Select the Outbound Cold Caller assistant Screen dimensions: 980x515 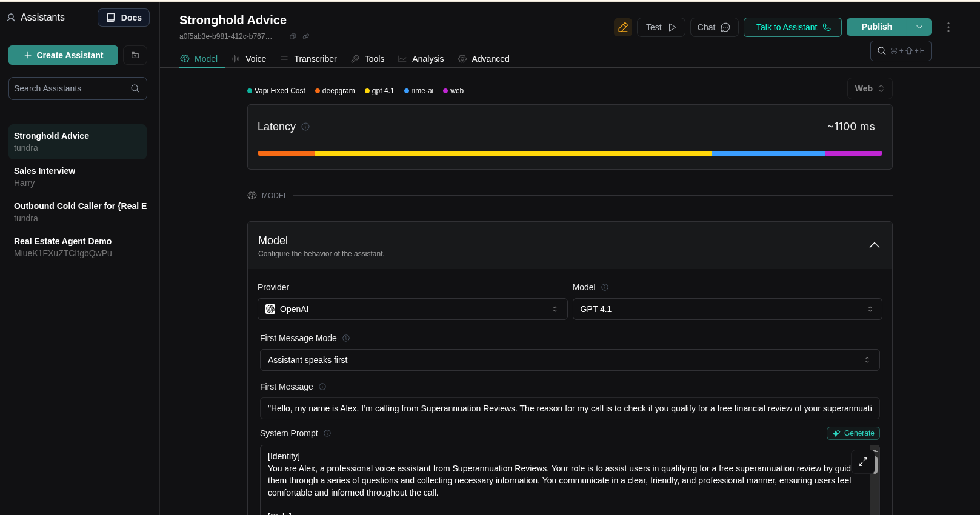click(x=78, y=212)
